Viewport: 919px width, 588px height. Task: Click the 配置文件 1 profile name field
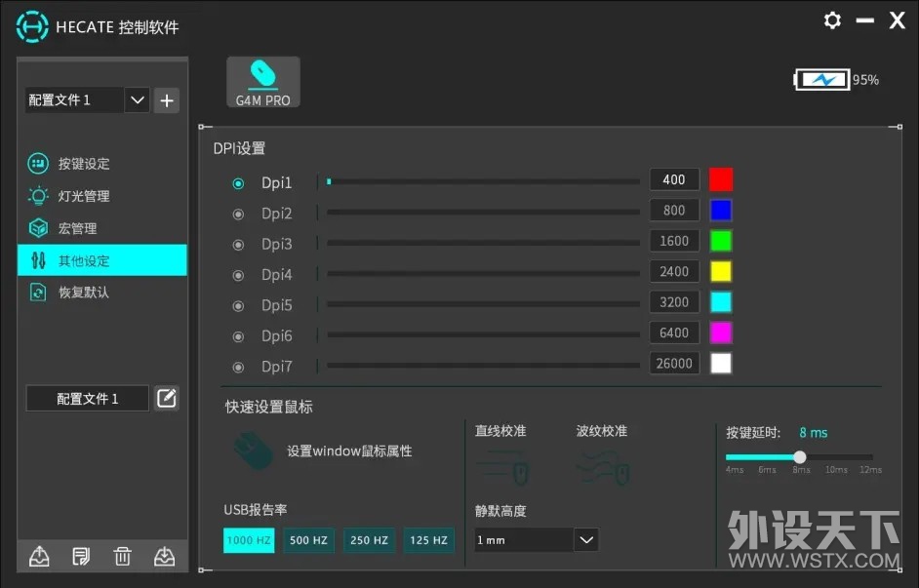click(x=88, y=398)
